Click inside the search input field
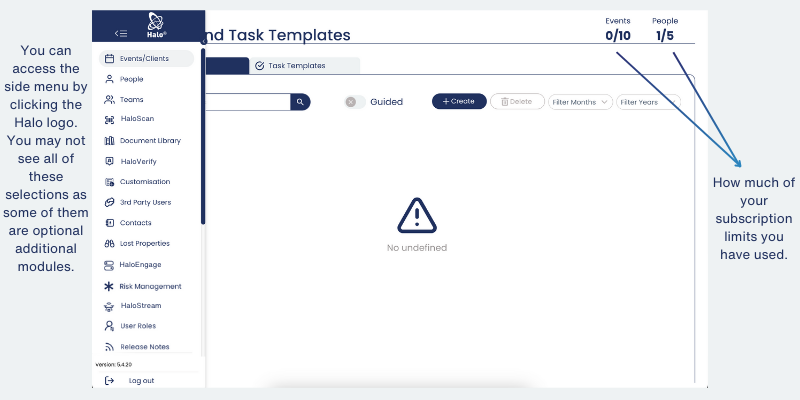800x400 pixels. tap(247, 102)
